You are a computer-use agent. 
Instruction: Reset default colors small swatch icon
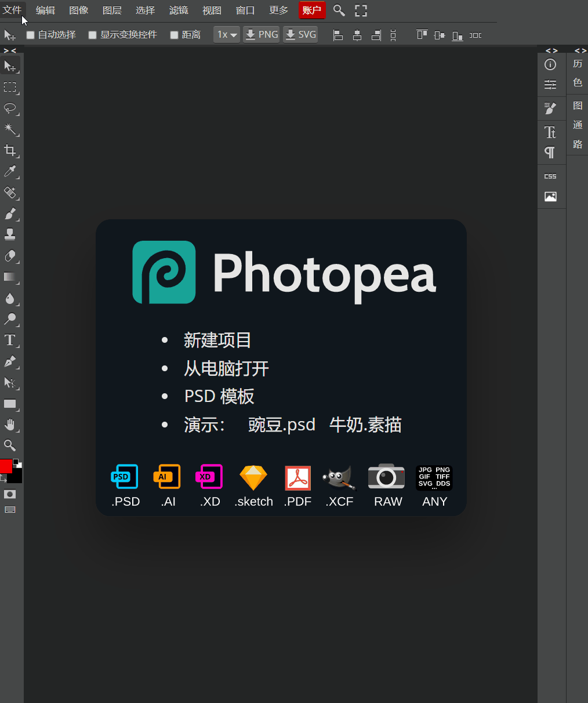coord(17,463)
